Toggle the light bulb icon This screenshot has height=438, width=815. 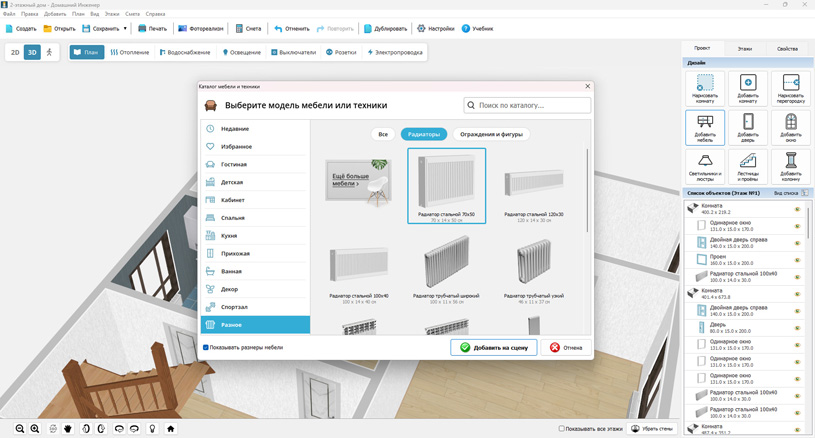[x=152, y=428]
